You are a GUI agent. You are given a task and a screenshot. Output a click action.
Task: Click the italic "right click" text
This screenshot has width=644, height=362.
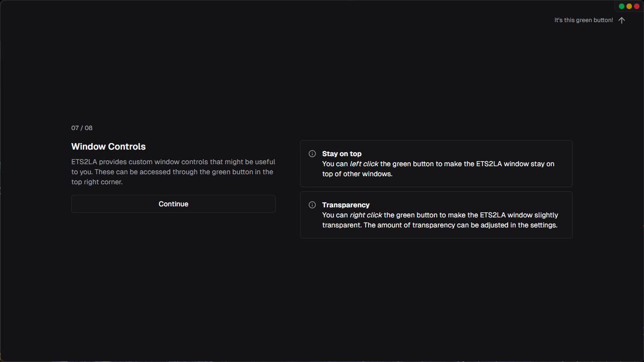coord(366,215)
